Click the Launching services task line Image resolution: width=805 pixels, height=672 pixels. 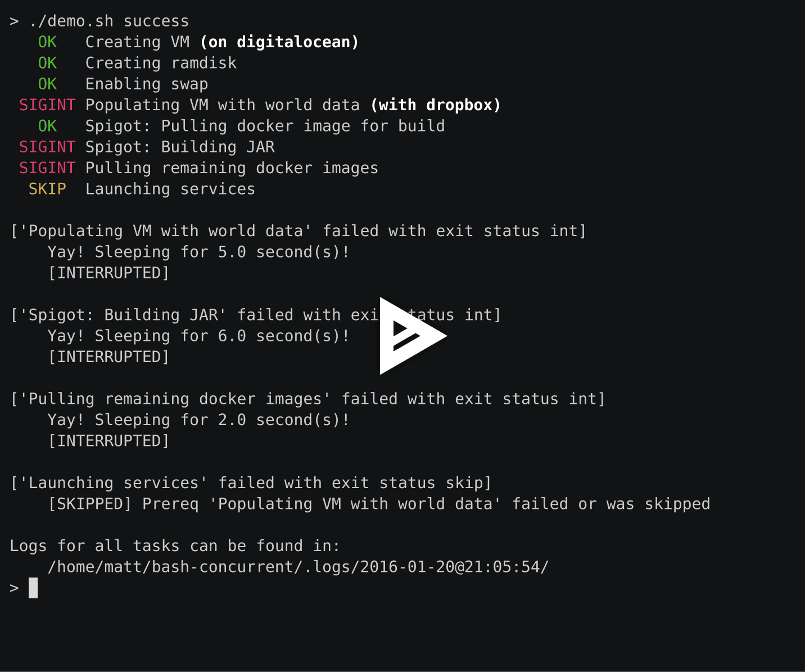[170, 189]
